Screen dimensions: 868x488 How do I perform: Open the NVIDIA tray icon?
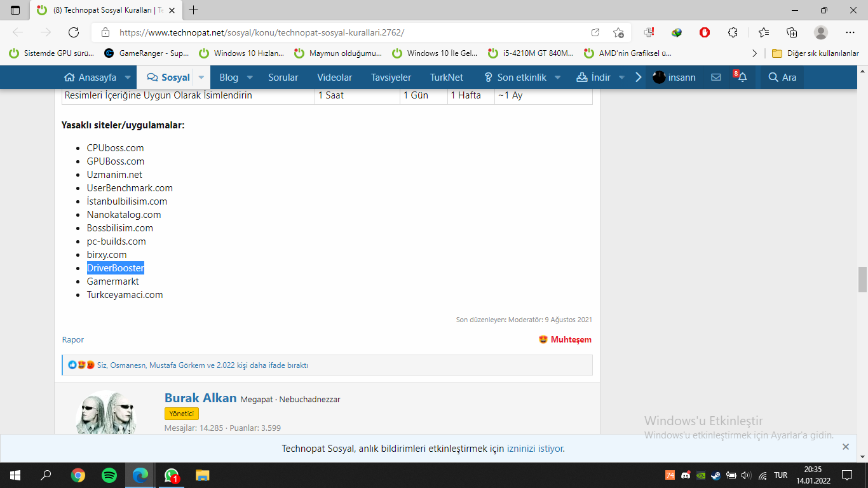point(701,475)
